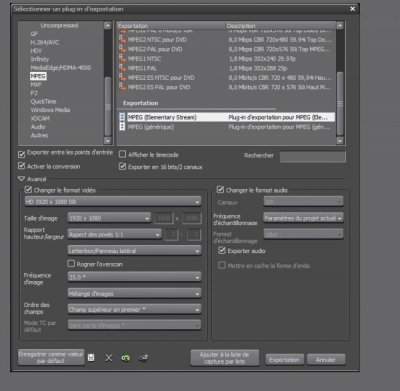Open the Mélange d'images dropdown

135,293
